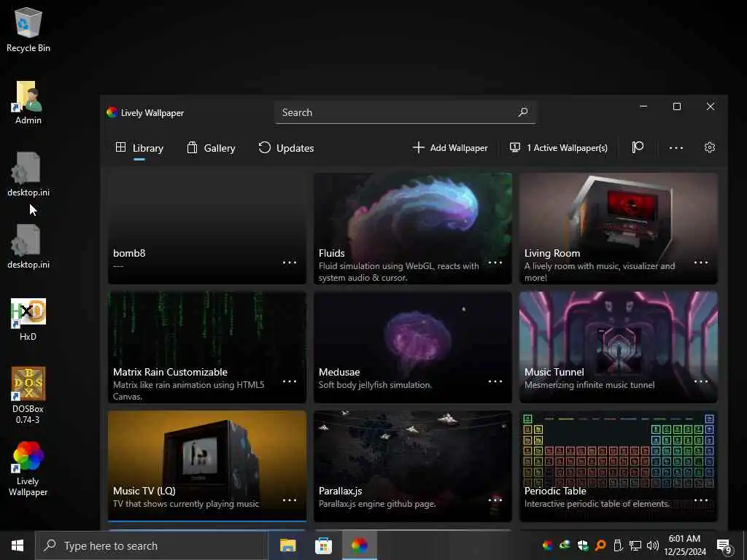Open options menu for Music Tunnel
This screenshot has width=747, height=560.
(x=701, y=381)
